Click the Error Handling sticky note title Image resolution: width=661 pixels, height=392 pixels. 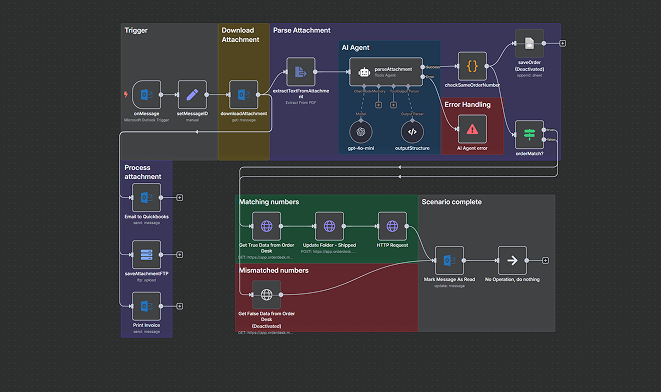click(x=468, y=105)
